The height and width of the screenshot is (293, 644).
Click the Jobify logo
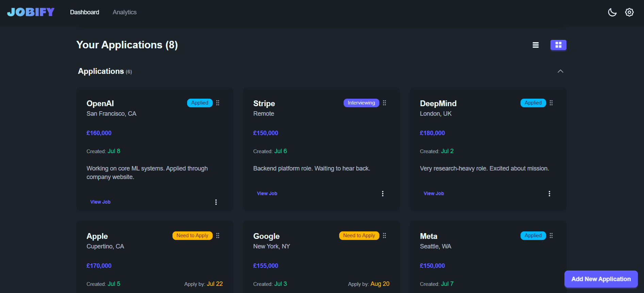click(31, 12)
